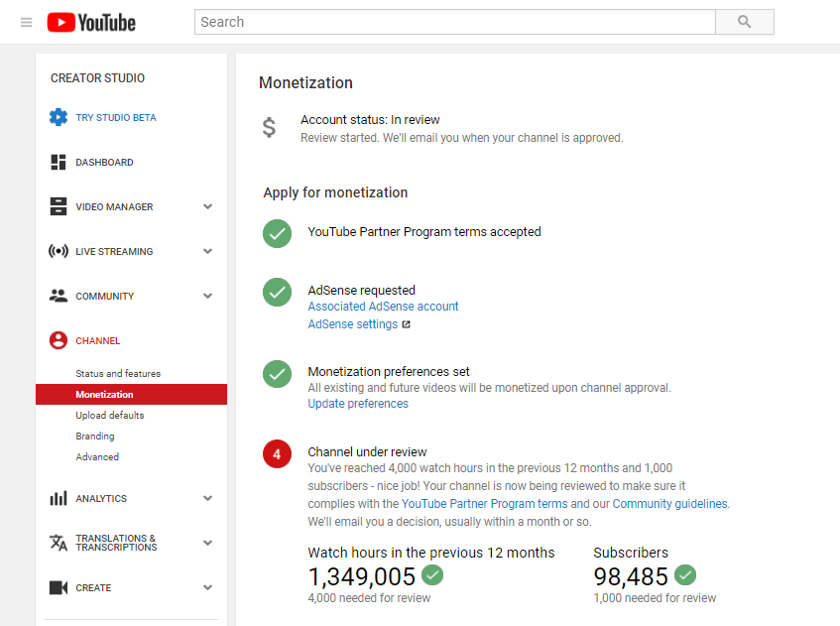
Task: Click green check beside Partner Program terms
Action: [277, 234]
